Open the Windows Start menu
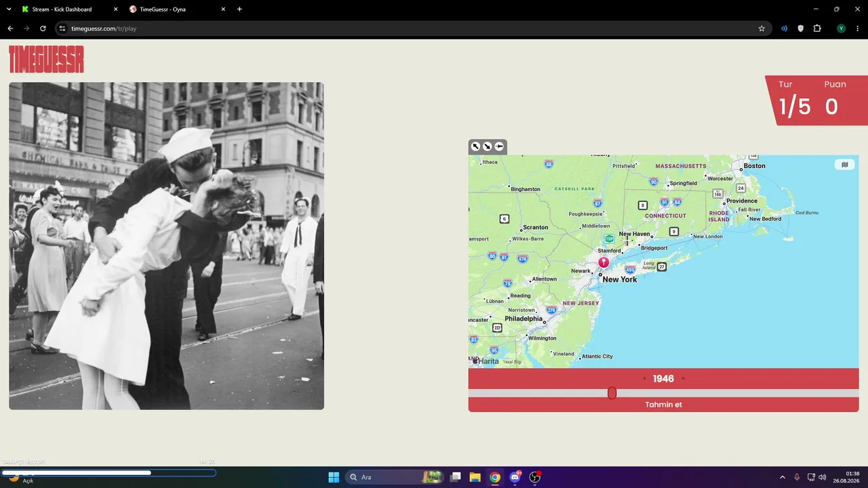 click(x=334, y=477)
